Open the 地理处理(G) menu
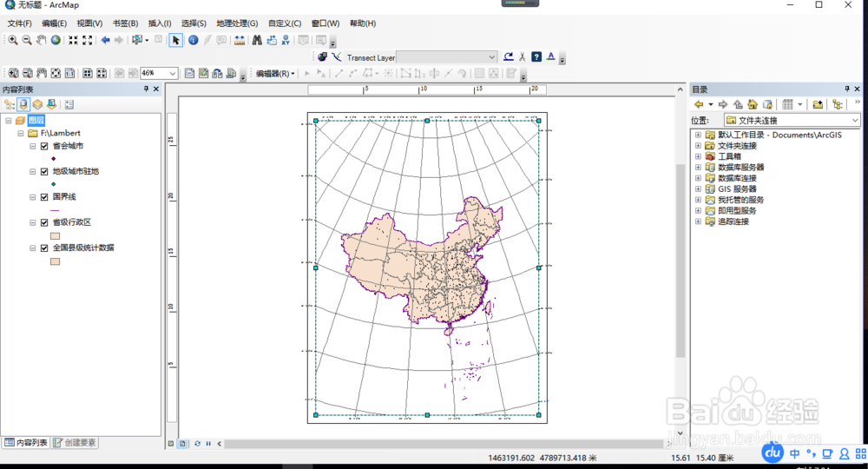This screenshot has width=868, height=469. point(237,23)
